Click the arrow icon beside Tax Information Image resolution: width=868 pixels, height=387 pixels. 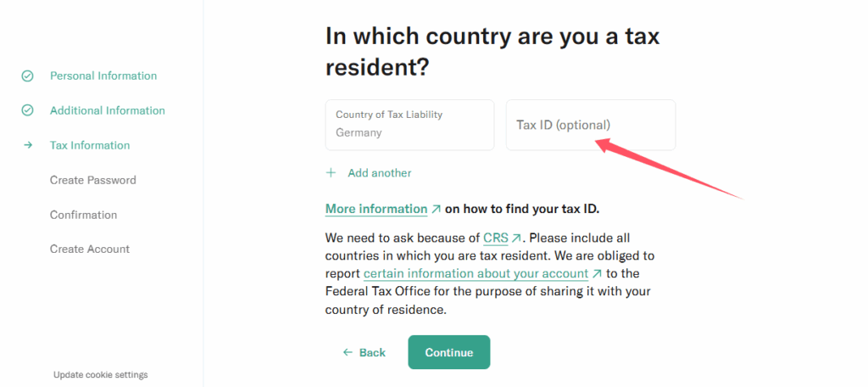(28, 145)
